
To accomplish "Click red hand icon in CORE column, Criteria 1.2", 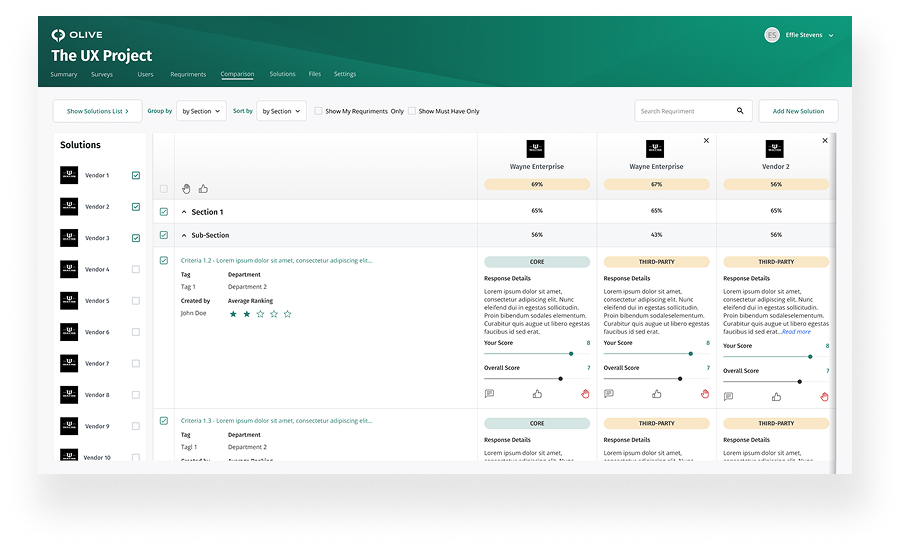I will [585, 394].
